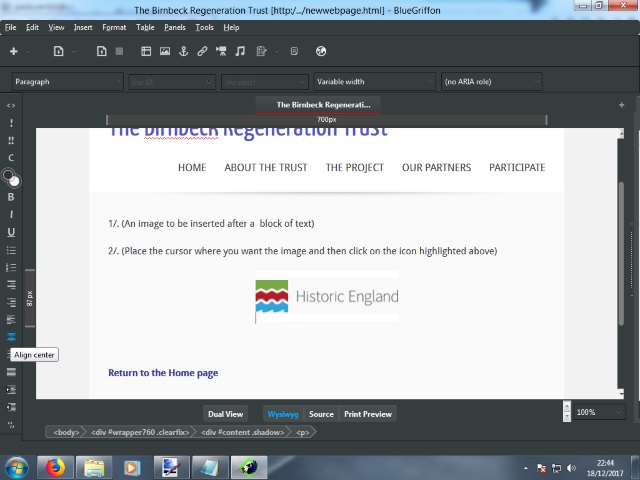Click the chain link icon
The height and width of the screenshot is (480, 640).
point(202,51)
